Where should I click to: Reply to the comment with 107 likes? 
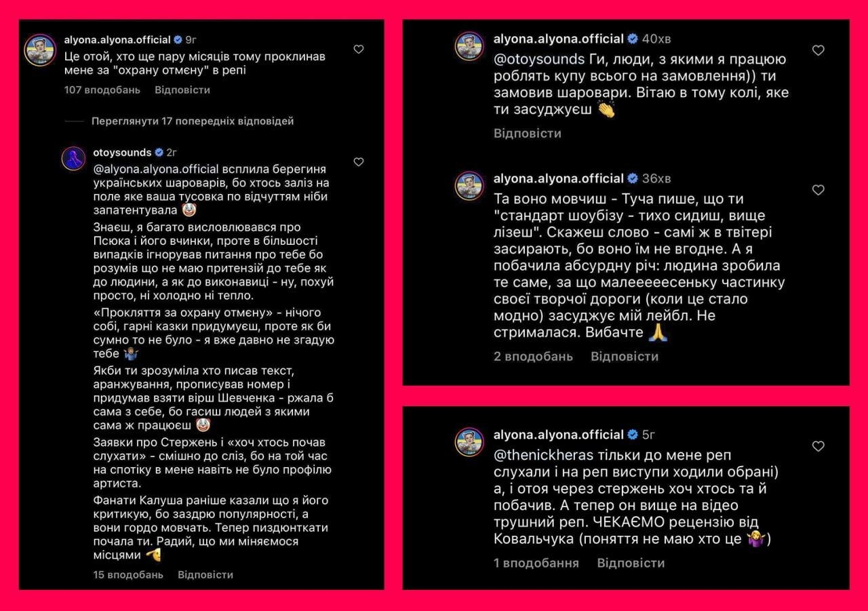(x=182, y=90)
